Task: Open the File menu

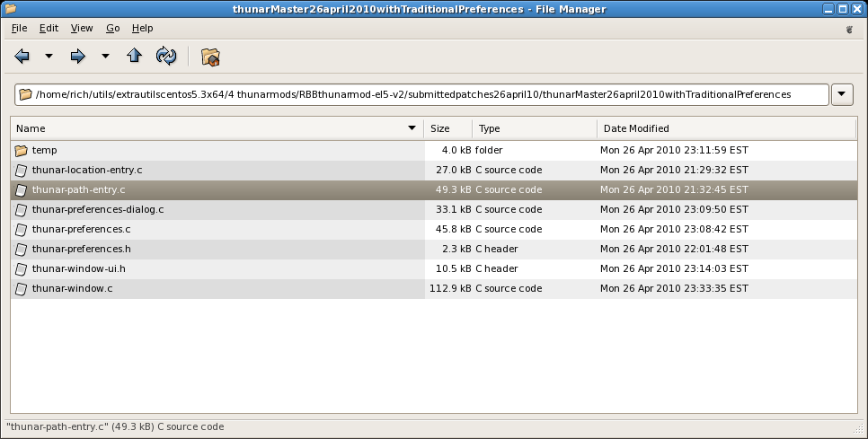Action: tap(19, 28)
